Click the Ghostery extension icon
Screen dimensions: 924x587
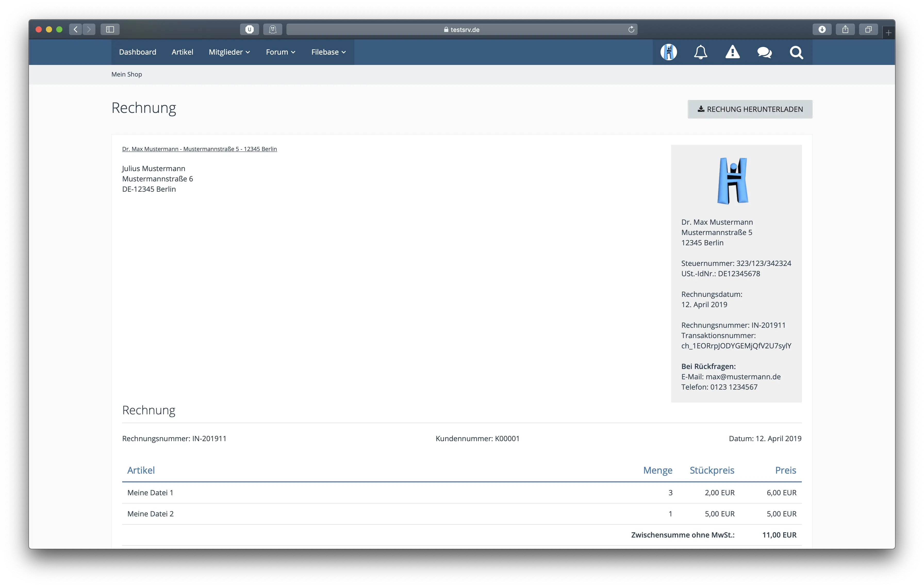[x=273, y=30]
